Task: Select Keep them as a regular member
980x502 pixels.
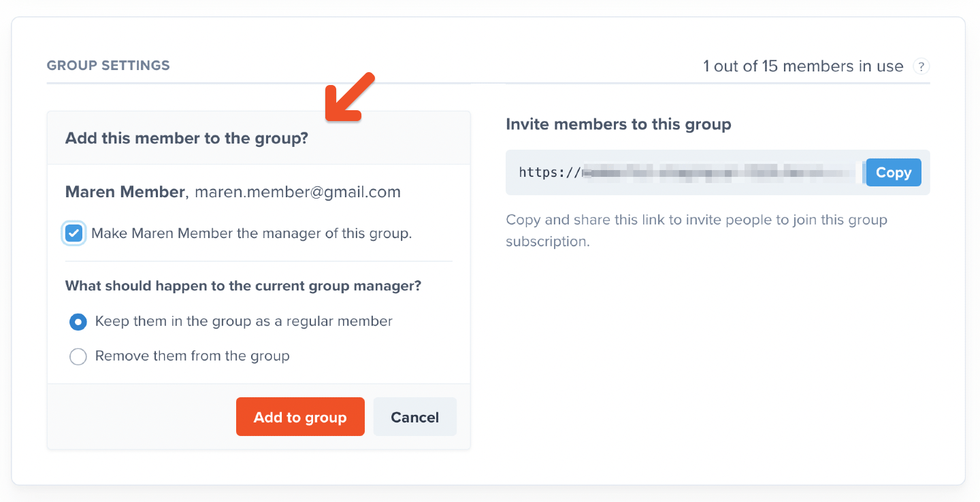Action: tap(78, 321)
